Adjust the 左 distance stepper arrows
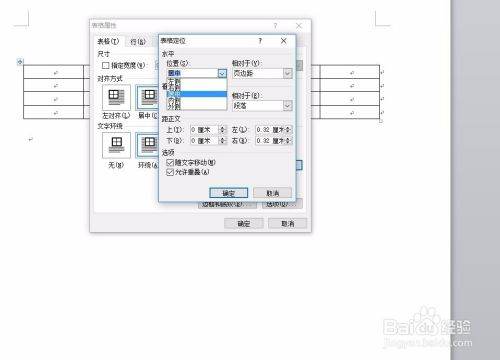The height and width of the screenshot is (360, 500). click(288, 130)
